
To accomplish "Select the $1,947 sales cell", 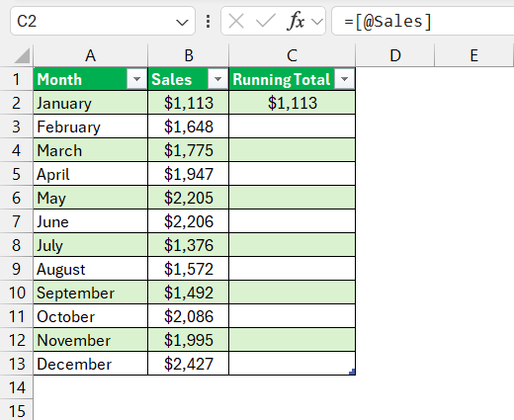I will (189, 174).
